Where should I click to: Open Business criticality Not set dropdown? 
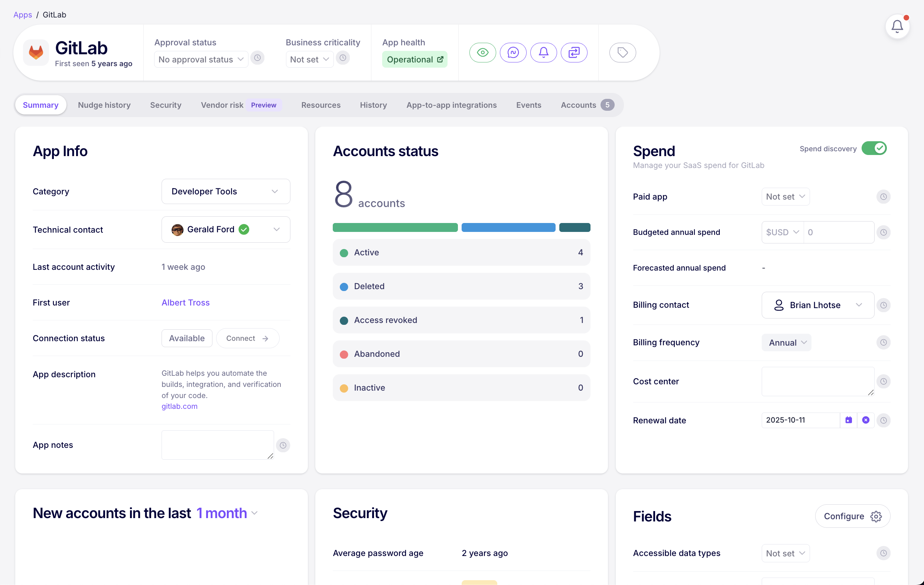310,59
